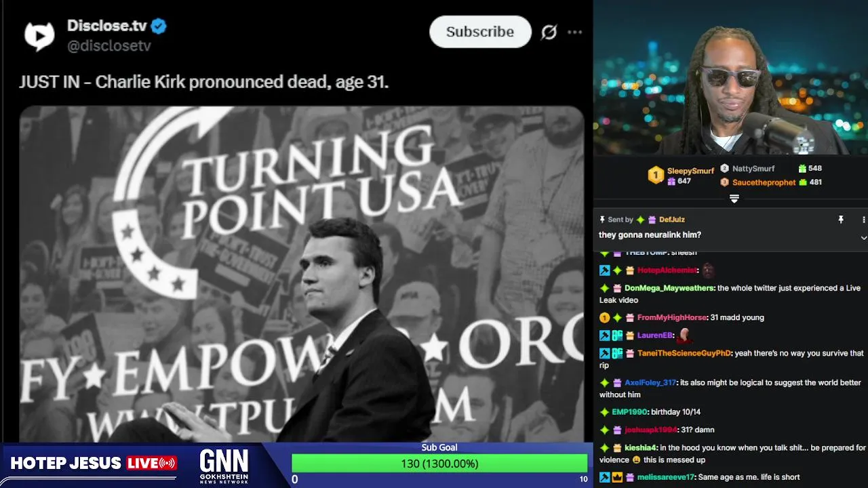Click the blue verified badge next to Disclose.tv
Viewport: 868px width, 488px height.
(159, 26)
